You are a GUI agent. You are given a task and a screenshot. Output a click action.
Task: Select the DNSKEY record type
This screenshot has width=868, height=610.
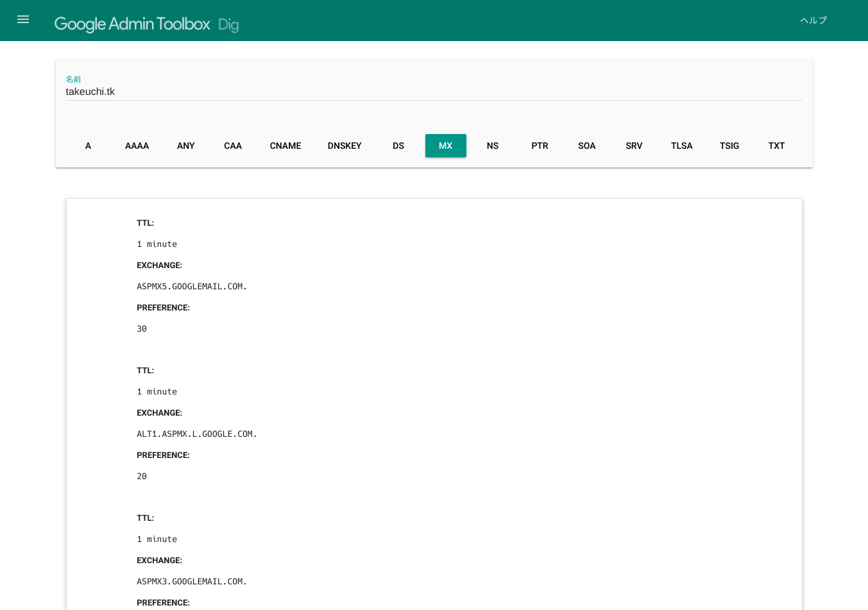pyautogui.click(x=345, y=146)
